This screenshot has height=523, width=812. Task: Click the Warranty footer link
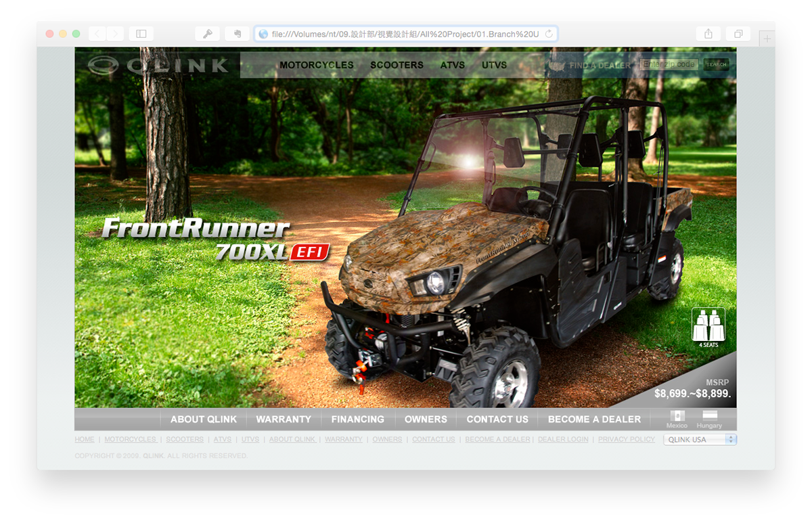point(344,439)
